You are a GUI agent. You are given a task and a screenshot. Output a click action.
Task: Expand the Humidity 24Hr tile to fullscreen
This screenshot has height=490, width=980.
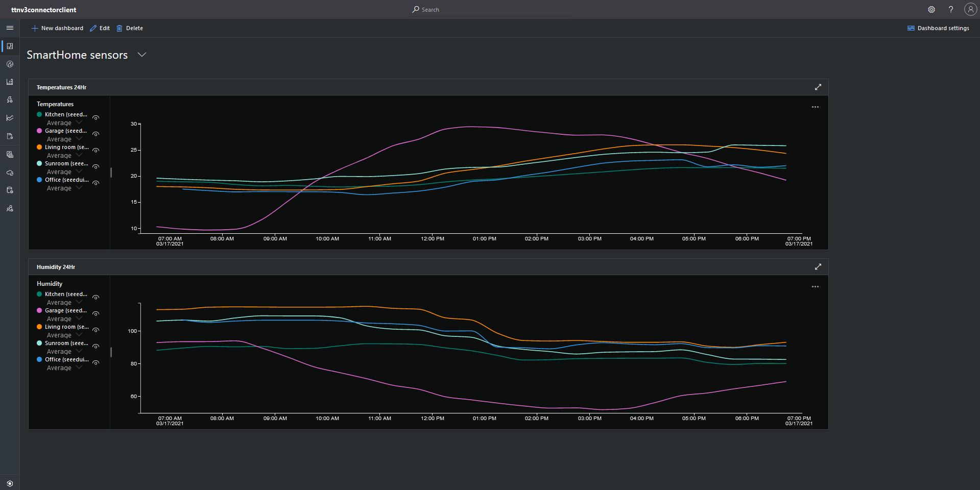click(x=818, y=267)
